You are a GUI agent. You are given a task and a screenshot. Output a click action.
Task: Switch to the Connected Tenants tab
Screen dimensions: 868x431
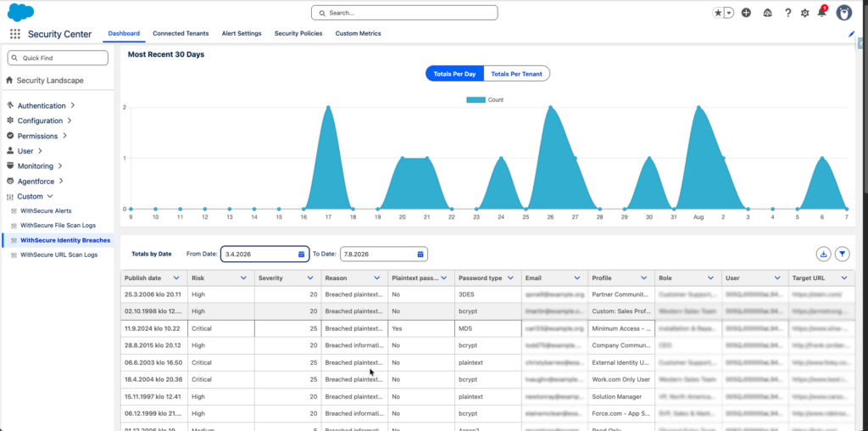pos(181,33)
